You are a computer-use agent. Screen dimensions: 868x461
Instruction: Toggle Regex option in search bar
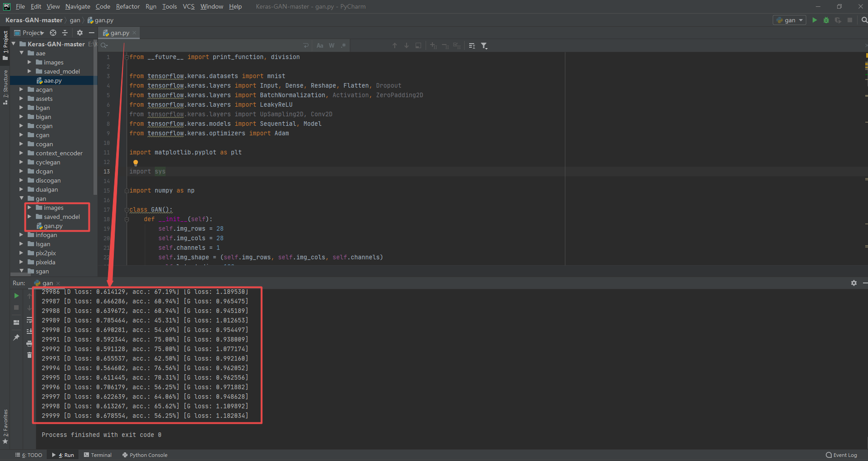(x=343, y=45)
